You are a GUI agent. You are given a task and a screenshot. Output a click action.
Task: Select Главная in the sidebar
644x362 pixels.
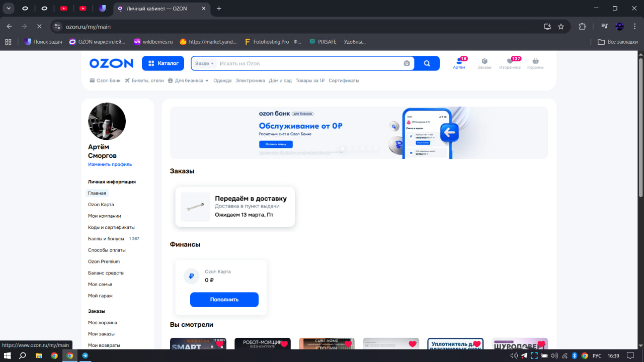point(97,193)
